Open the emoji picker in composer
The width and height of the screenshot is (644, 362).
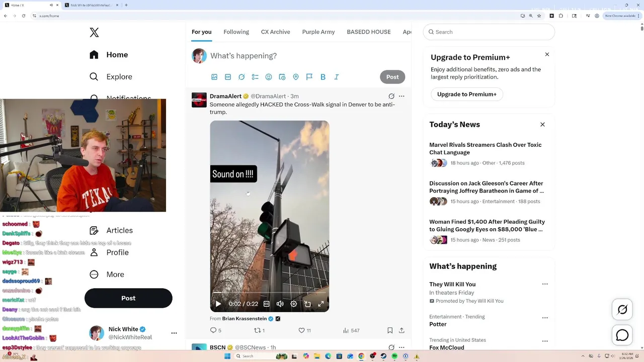pyautogui.click(x=269, y=77)
